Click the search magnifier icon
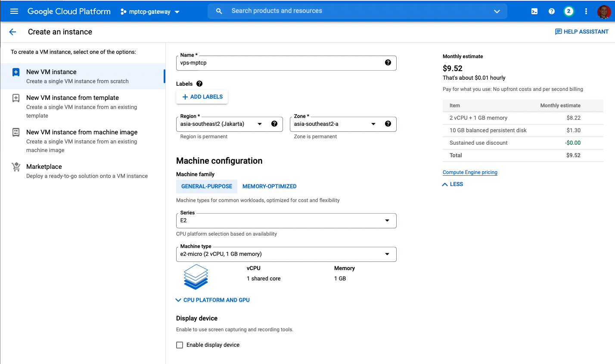The image size is (615, 364). tap(219, 11)
